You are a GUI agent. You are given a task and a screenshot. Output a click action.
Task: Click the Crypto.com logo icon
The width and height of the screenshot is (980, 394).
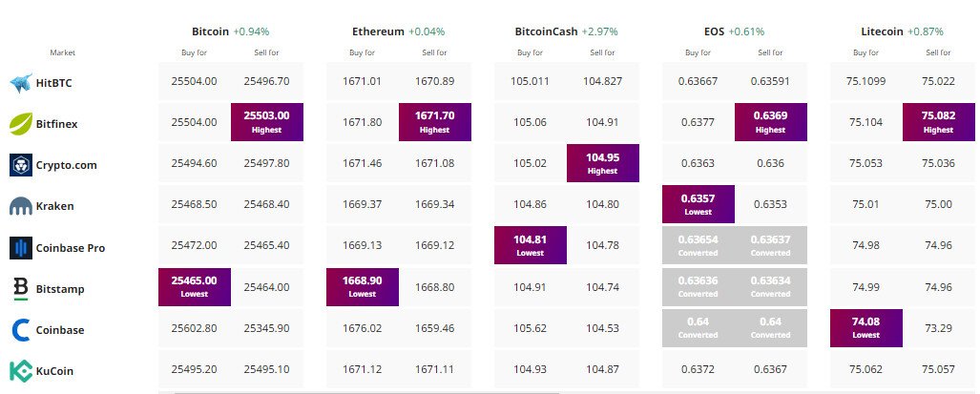point(21,164)
